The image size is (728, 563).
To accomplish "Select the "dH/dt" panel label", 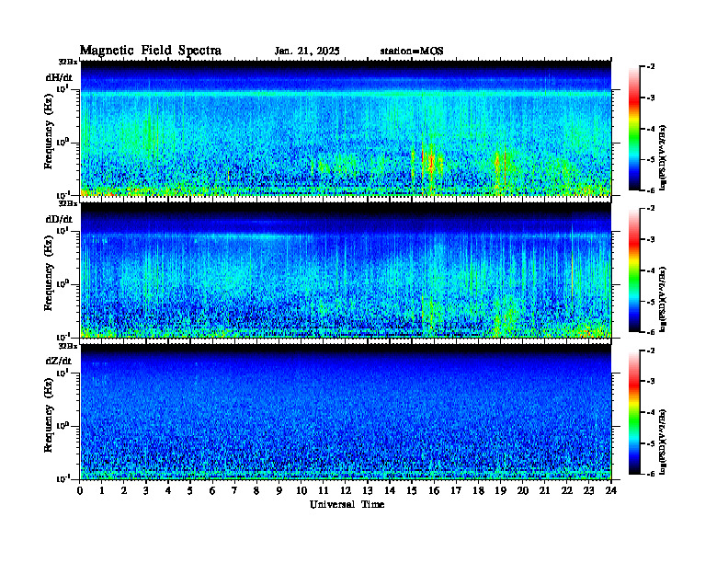I will tap(59, 77).
